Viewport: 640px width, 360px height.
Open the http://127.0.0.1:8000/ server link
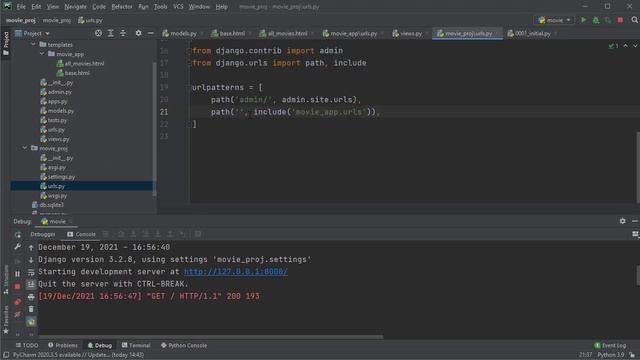coord(236,272)
